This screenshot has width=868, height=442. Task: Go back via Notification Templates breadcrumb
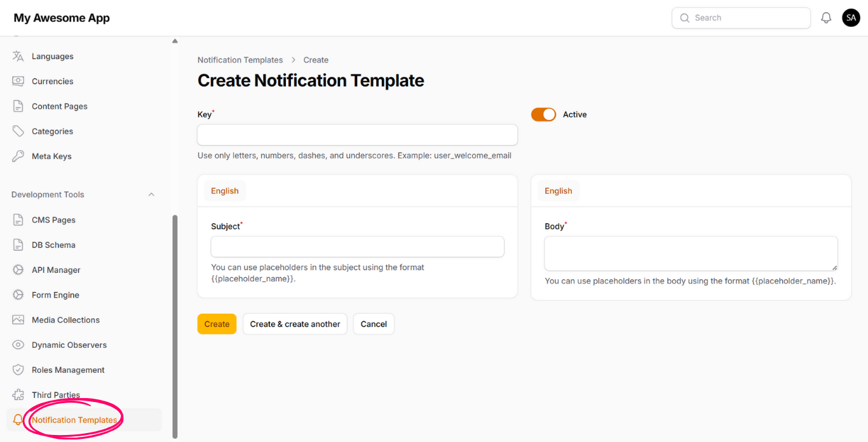pos(240,60)
